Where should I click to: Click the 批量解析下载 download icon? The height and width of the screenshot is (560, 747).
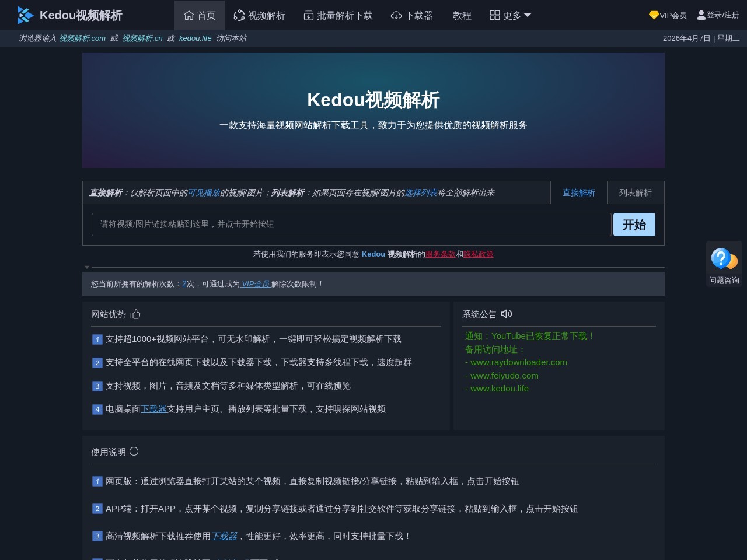click(309, 16)
